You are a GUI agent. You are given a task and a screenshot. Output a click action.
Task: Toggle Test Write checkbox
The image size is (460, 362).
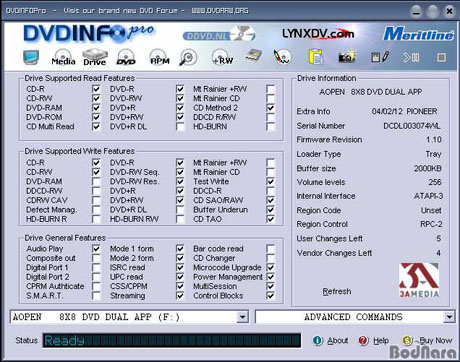[270, 181]
